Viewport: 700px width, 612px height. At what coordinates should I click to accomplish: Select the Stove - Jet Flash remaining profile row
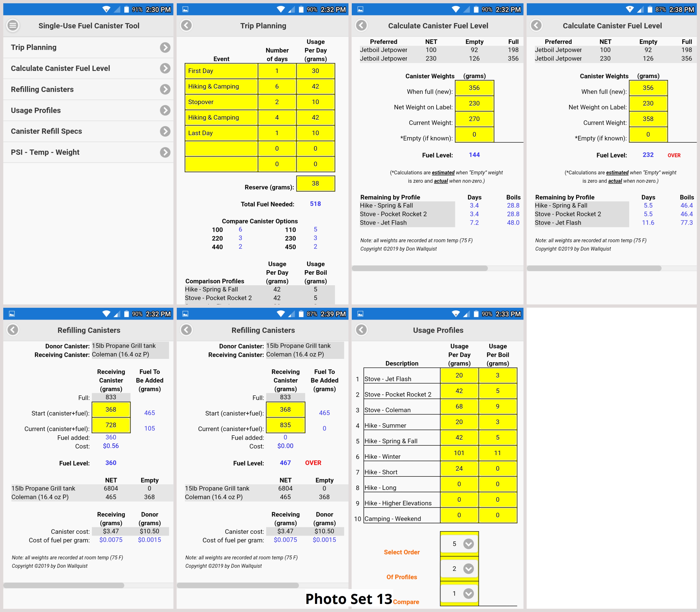[x=407, y=223]
